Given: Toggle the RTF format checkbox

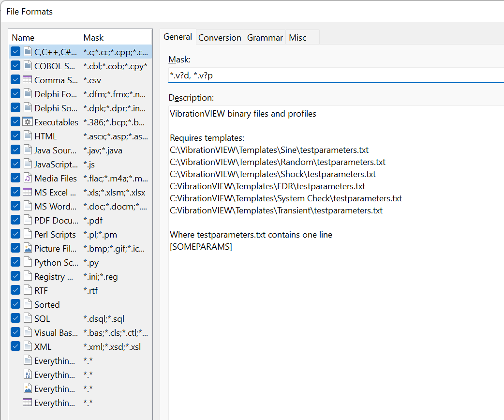Looking at the screenshot, I should [x=15, y=291].
